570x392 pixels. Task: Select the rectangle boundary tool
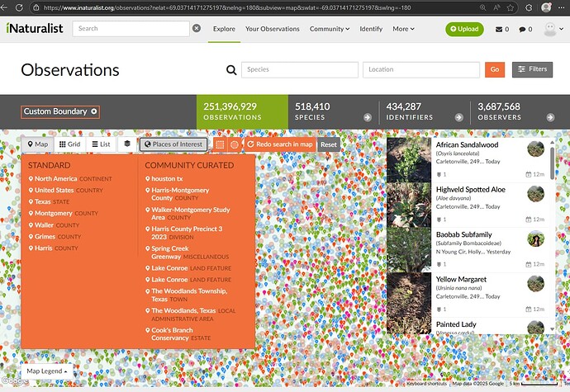[220, 144]
